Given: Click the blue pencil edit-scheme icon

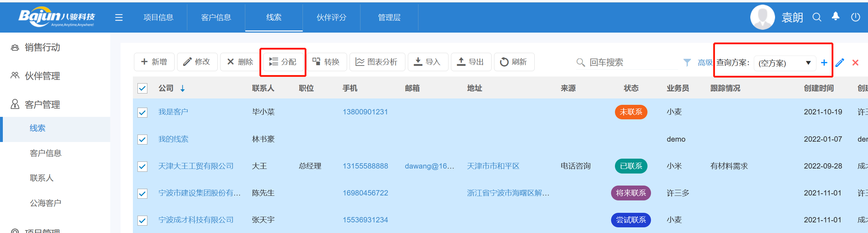Looking at the screenshot, I should pyautogui.click(x=840, y=63).
